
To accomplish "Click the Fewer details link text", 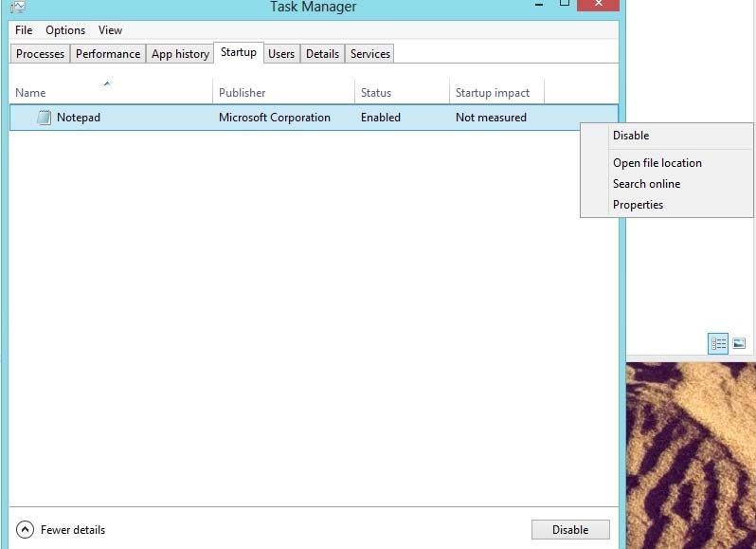I will click(x=73, y=530).
